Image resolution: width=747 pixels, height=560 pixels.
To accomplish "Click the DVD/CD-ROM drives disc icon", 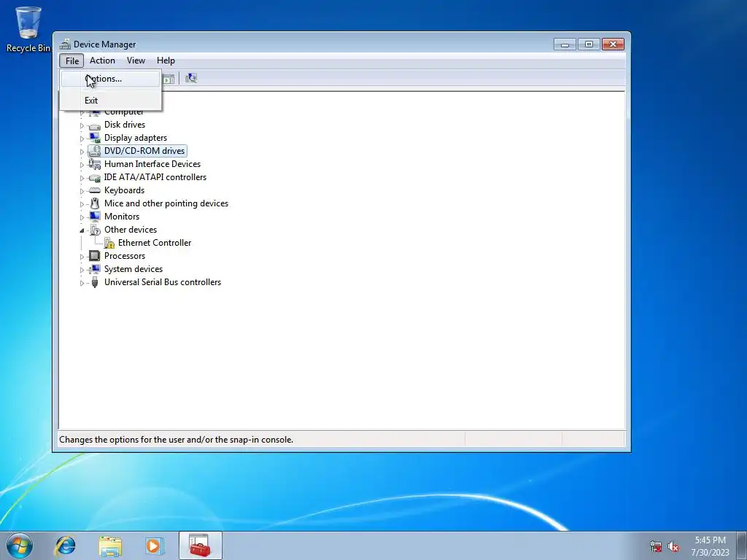I will pos(95,151).
